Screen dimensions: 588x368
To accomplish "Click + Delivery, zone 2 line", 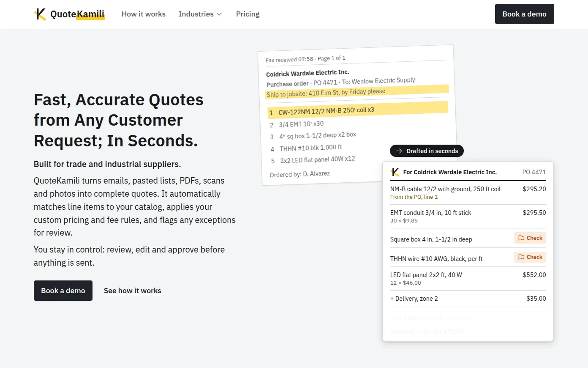I will [x=414, y=299].
